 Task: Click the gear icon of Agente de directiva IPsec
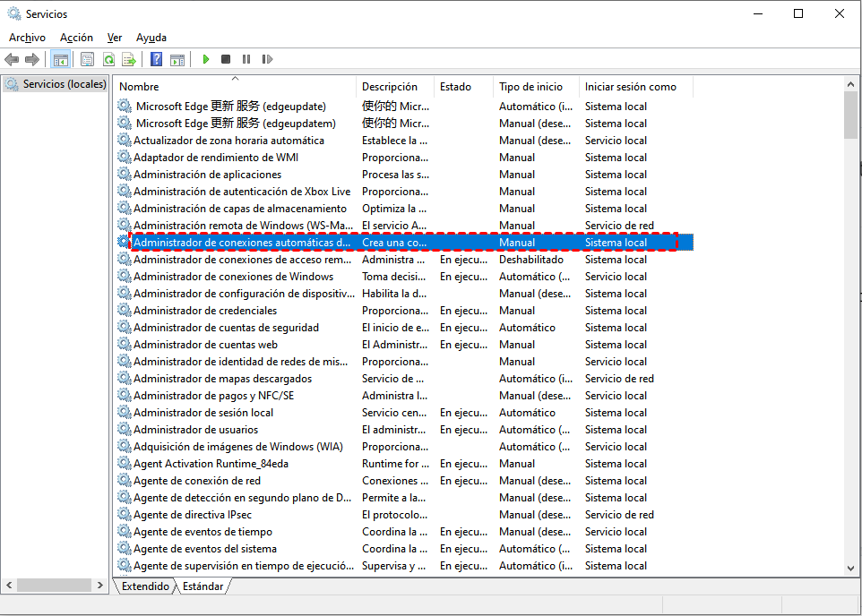coord(125,514)
